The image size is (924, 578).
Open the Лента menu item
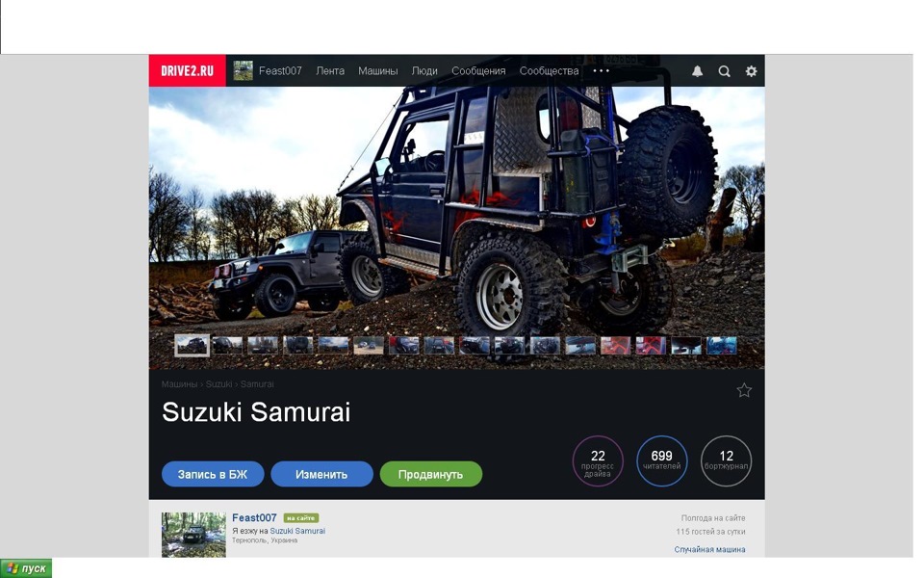(x=330, y=70)
